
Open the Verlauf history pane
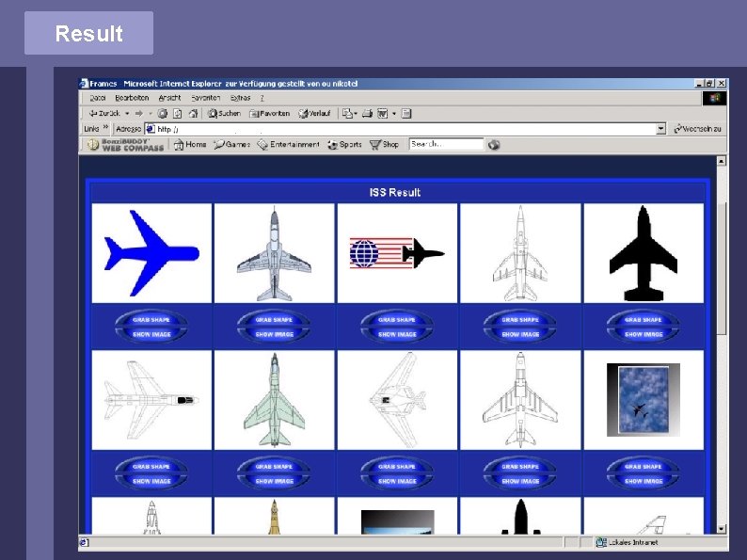[x=314, y=114]
